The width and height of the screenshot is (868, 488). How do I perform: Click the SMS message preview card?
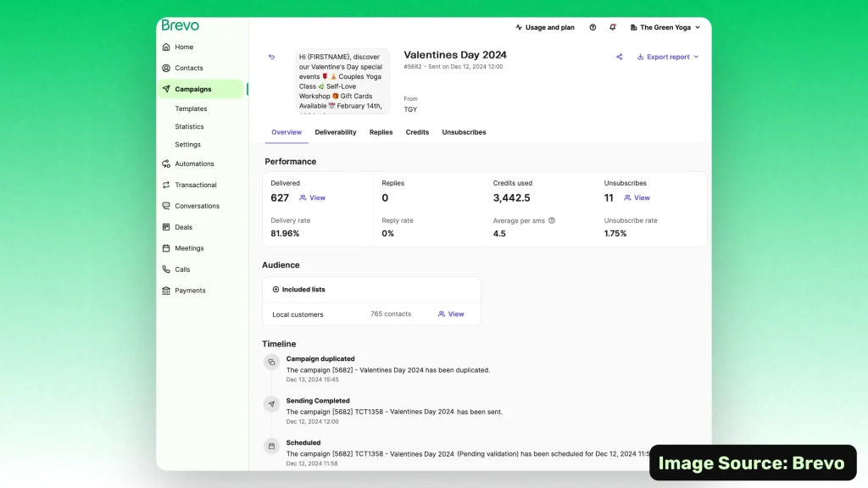point(342,81)
